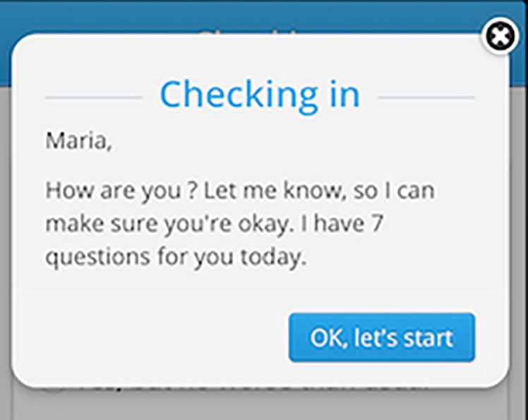The width and height of the screenshot is (528, 420).
Task: Select the Checking in heading text
Action: click(x=260, y=96)
